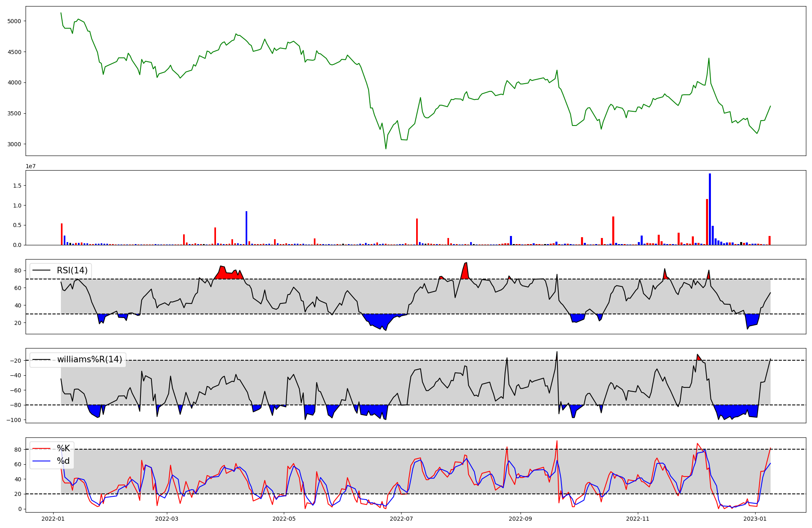812x528 pixels.
Task: Click the December price spike peak on green line
Action: [709, 58]
